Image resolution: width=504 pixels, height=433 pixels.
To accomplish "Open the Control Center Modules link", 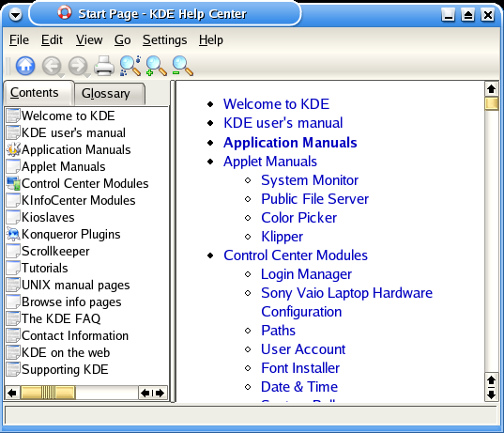I will click(296, 255).
